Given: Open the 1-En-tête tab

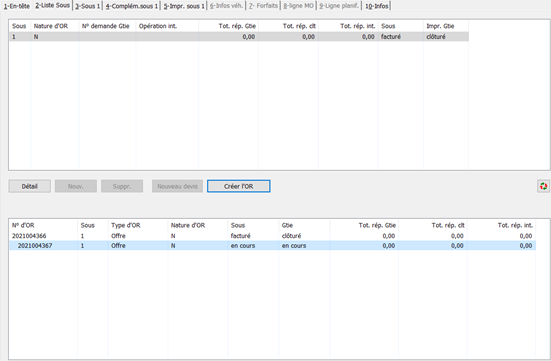Looking at the screenshot, I should click(17, 6).
